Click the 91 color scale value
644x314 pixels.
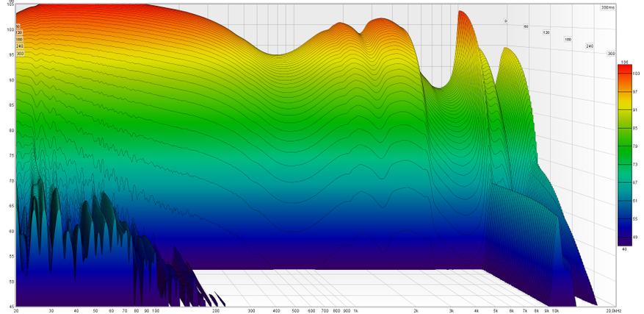pos(636,110)
